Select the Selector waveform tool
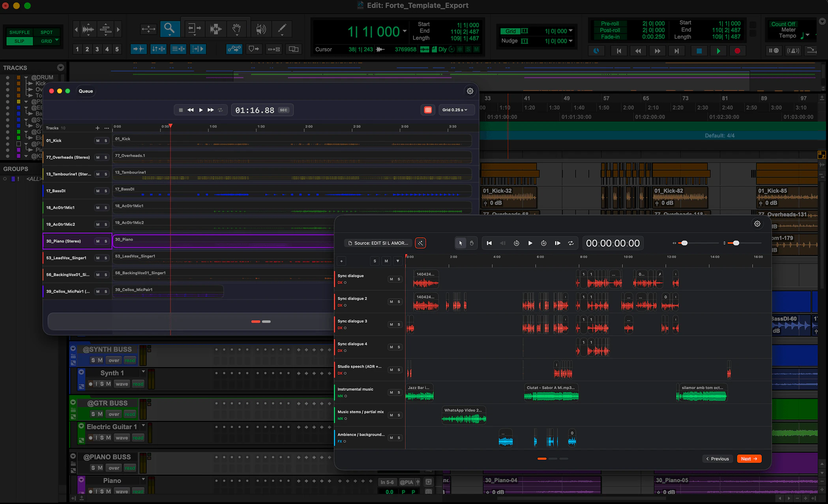This screenshot has width=828, height=504. pyautogui.click(x=216, y=29)
